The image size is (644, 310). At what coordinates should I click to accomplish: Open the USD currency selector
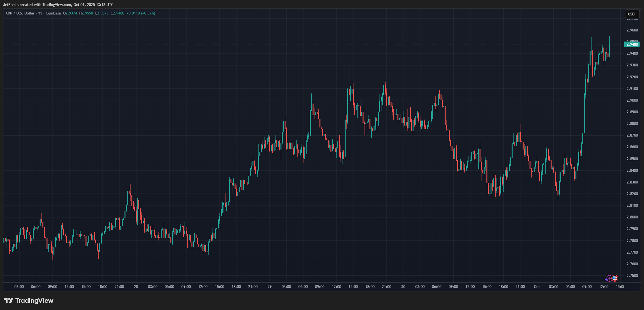[x=631, y=14]
